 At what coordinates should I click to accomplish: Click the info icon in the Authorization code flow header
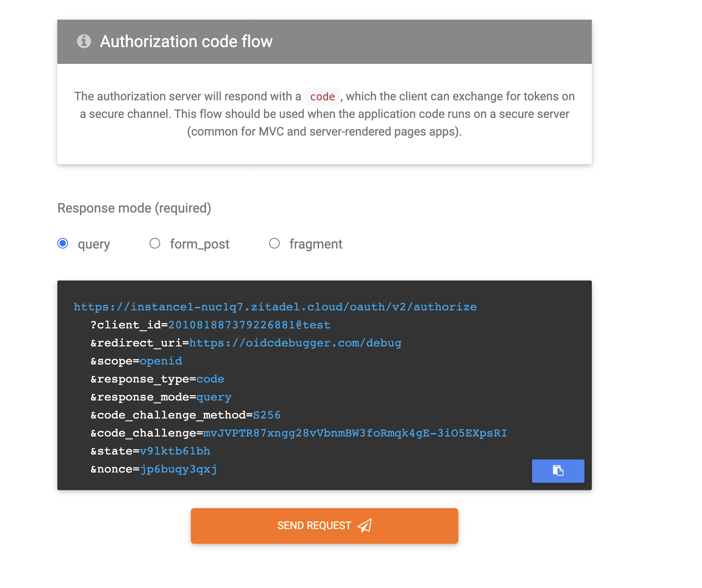coord(84,41)
